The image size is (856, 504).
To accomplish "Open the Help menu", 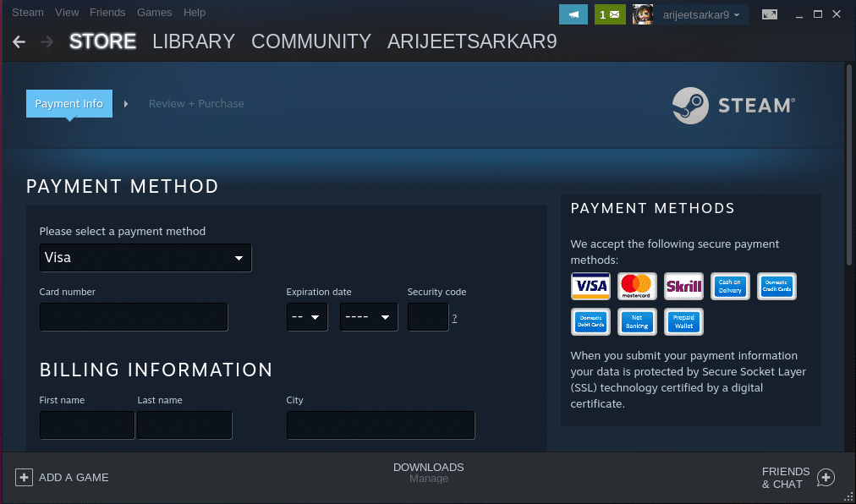I will (x=195, y=13).
